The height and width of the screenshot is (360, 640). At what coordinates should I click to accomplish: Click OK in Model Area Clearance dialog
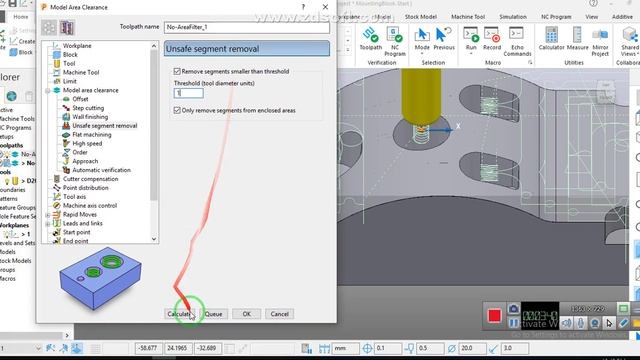(x=247, y=314)
